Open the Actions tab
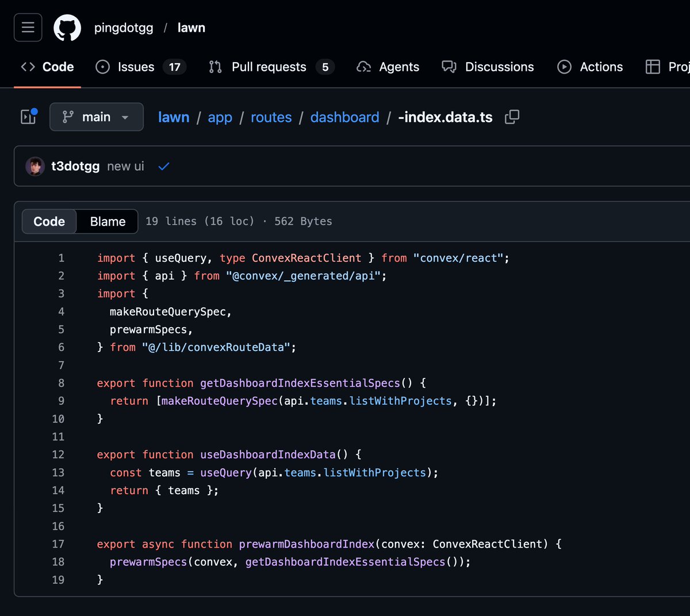 [x=590, y=67]
